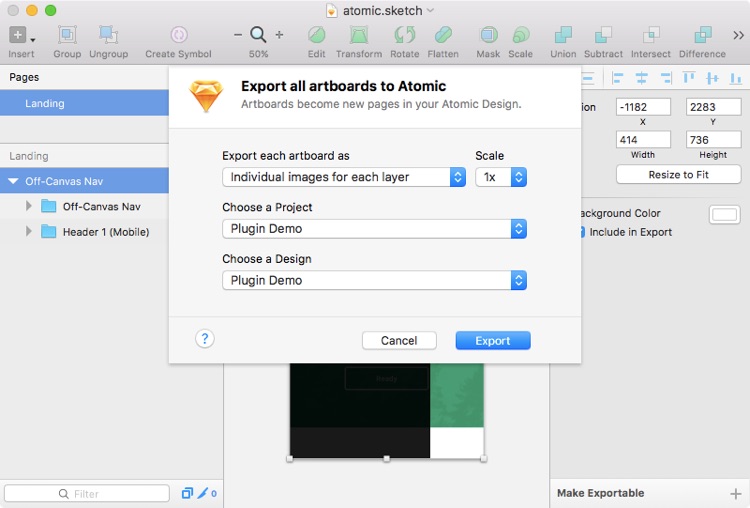This screenshot has height=508, width=750.
Task: Click the Group layers icon
Action: pyautogui.click(x=67, y=35)
